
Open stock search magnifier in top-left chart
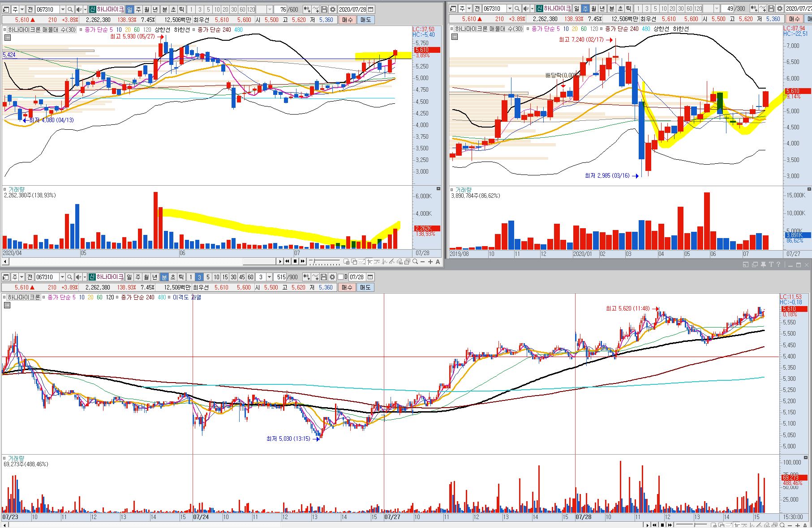(x=70, y=9)
